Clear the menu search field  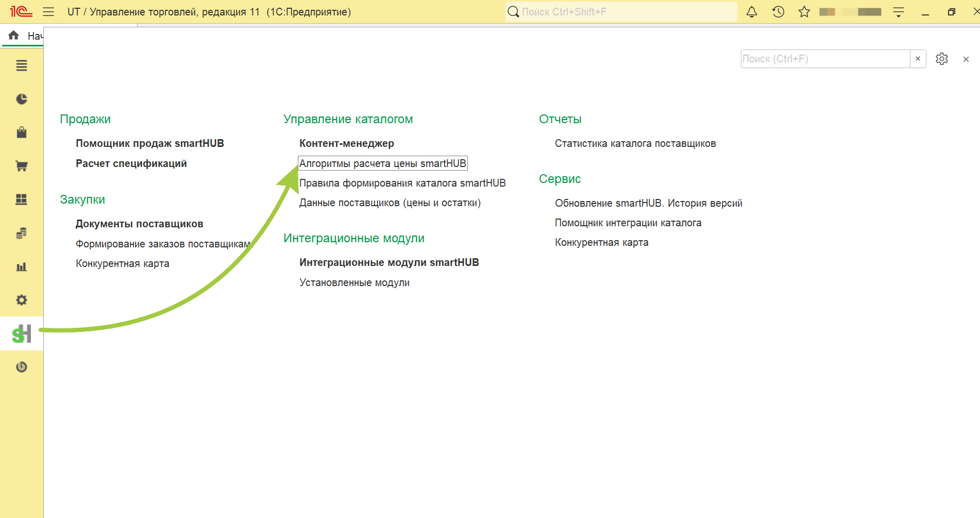pos(918,59)
